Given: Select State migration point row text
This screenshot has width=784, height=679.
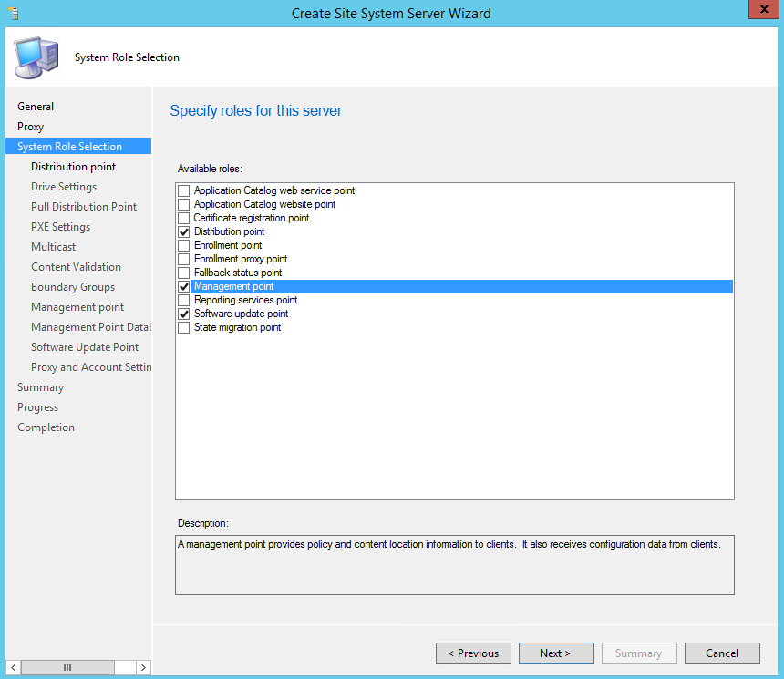Looking at the screenshot, I should (238, 327).
